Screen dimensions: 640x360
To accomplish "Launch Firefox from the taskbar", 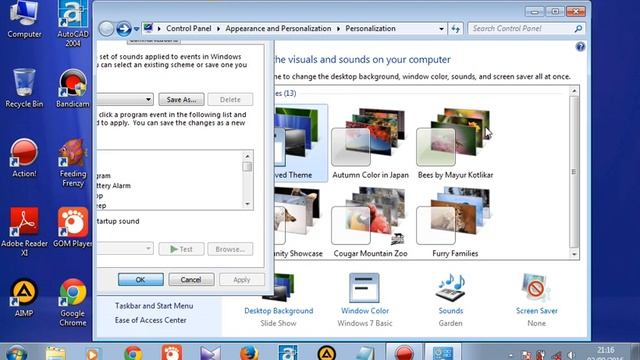I will [x=249, y=353].
